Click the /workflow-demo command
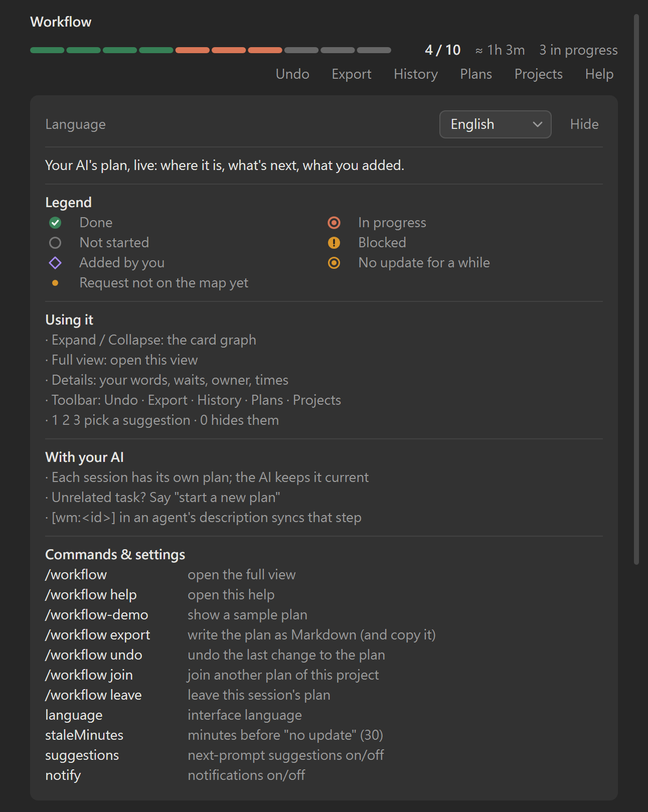 click(97, 615)
